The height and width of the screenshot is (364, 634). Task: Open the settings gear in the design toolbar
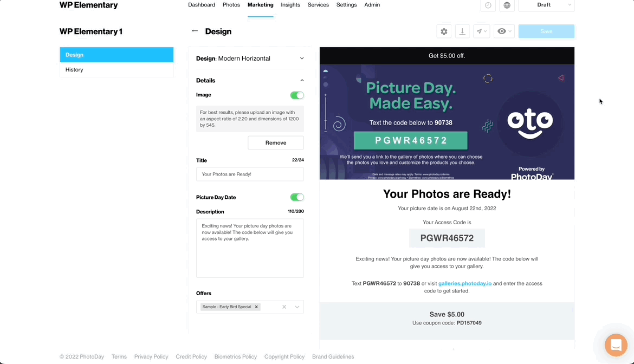(x=444, y=31)
